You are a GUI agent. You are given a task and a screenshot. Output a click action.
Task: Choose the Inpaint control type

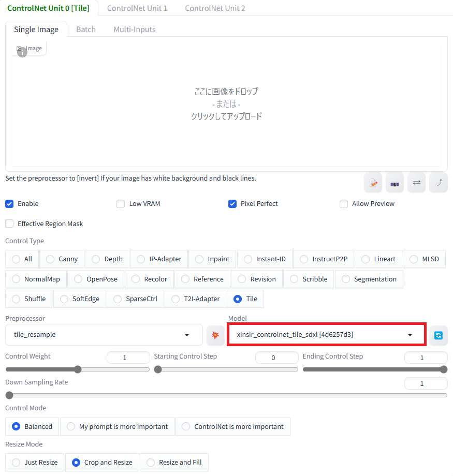212,259
